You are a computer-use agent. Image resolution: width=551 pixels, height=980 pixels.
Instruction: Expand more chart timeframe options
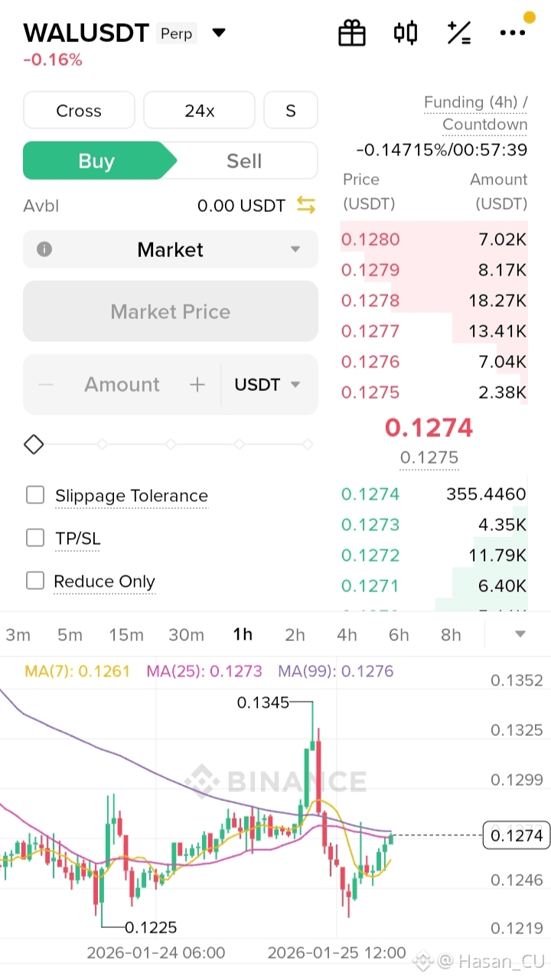pyautogui.click(x=520, y=634)
